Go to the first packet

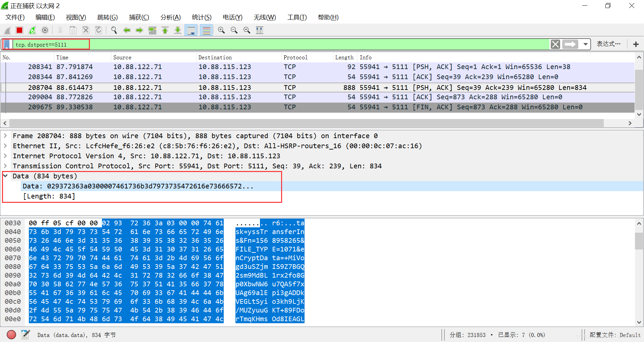165,31
